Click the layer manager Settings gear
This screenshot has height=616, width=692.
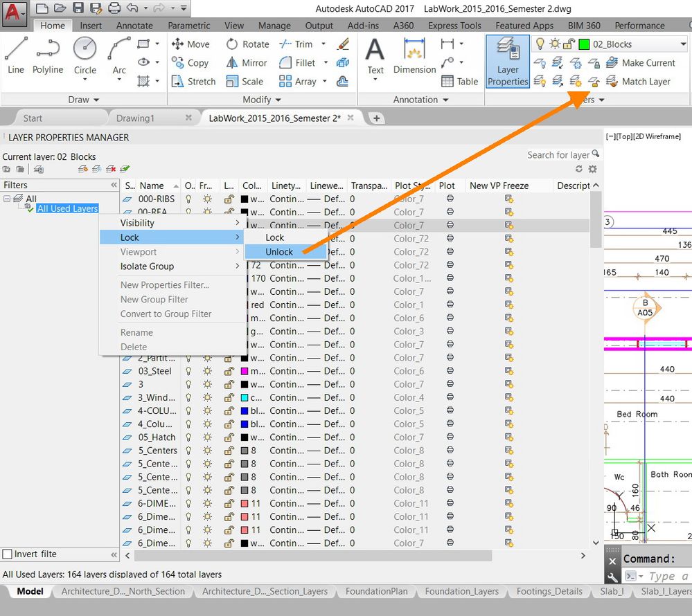click(x=593, y=169)
